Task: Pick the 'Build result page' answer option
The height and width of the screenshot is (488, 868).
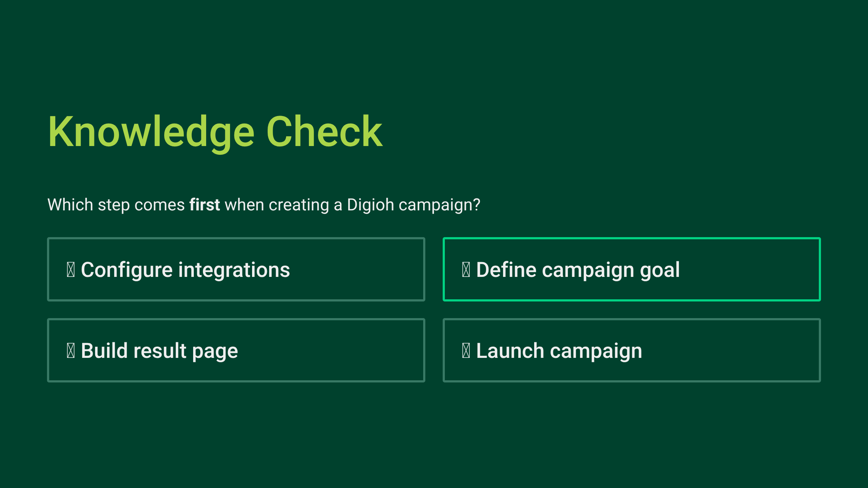Action: [x=236, y=350]
